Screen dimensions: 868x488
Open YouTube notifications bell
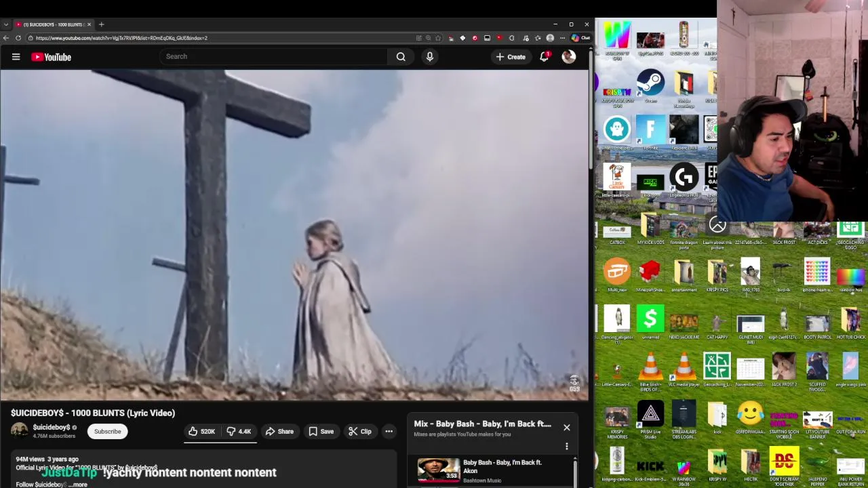coord(544,57)
